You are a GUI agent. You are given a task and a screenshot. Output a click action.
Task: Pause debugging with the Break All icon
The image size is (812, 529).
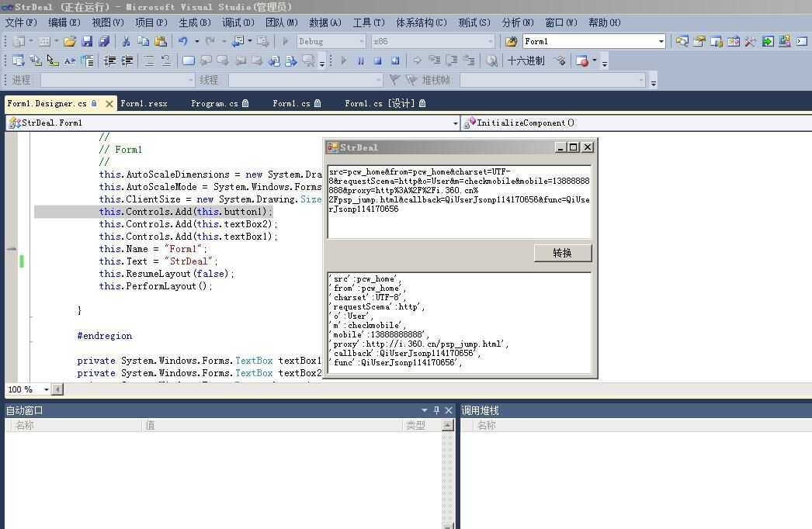pyautogui.click(x=360, y=61)
